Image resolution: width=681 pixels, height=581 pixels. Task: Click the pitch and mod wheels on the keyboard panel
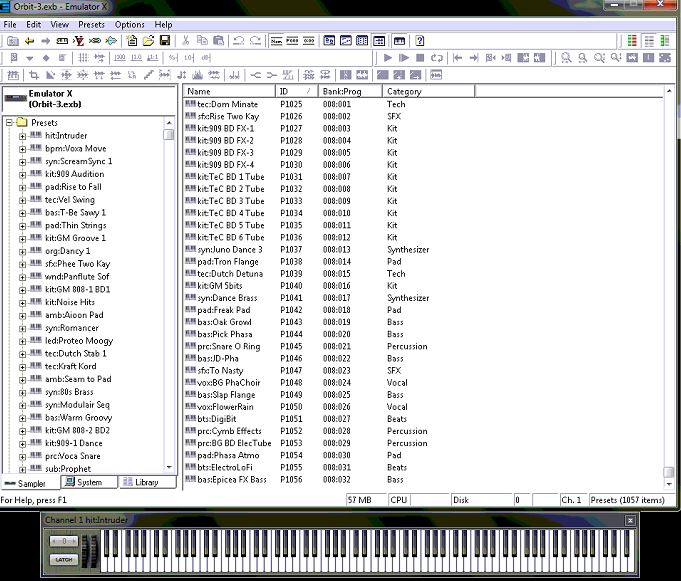pyautogui.click(x=90, y=551)
